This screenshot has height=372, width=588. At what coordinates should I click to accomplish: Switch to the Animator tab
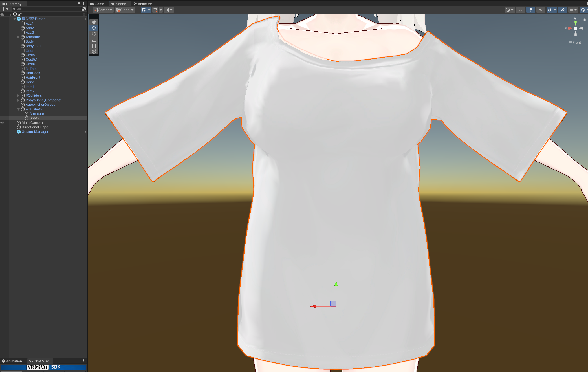[x=143, y=4]
